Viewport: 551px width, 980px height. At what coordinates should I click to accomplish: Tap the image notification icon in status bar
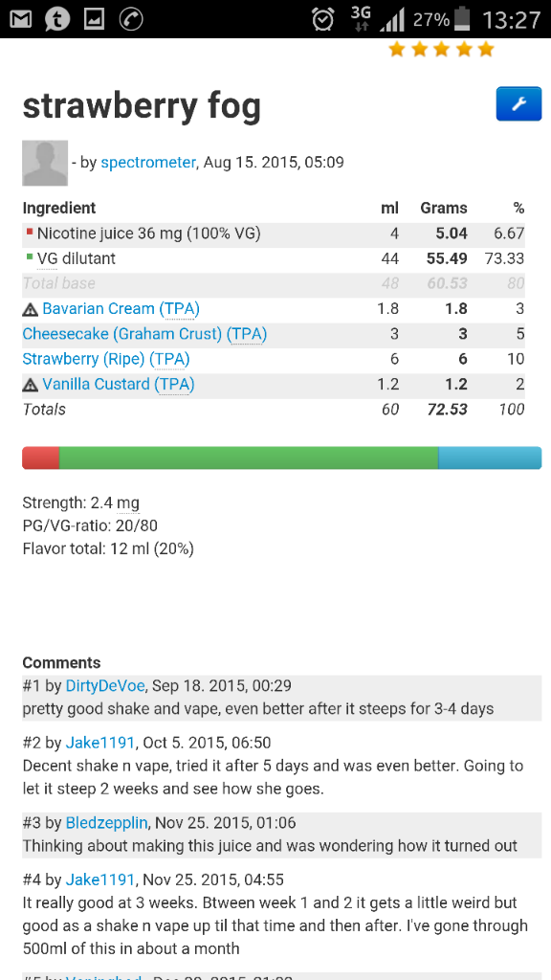(95, 20)
